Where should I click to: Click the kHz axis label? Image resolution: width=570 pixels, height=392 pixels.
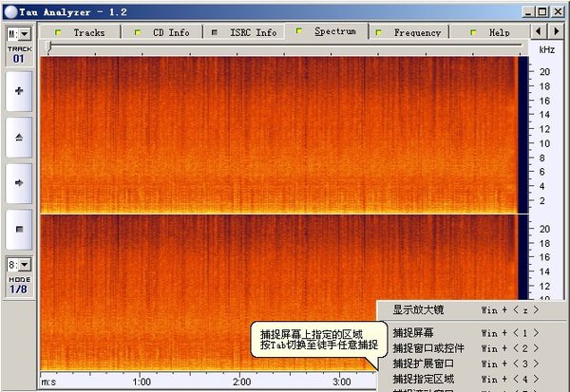point(547,49)
